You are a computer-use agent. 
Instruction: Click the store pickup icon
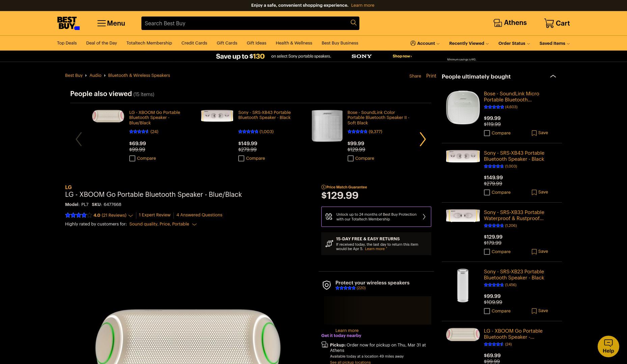(325, 345)
